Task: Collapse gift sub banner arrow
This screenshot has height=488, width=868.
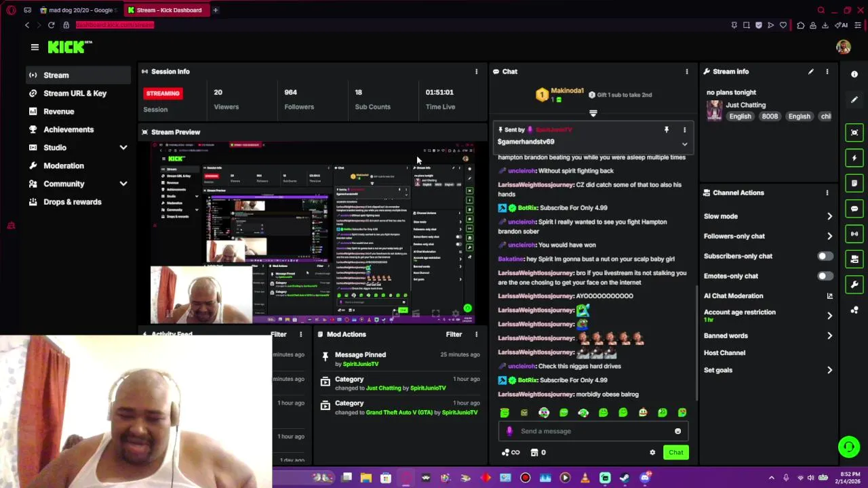Action: tap(593, 113)
